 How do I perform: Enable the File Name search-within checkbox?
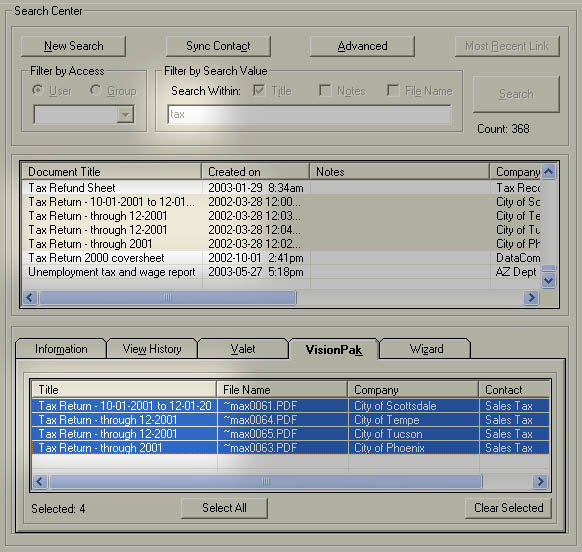(x=393, y=90)
